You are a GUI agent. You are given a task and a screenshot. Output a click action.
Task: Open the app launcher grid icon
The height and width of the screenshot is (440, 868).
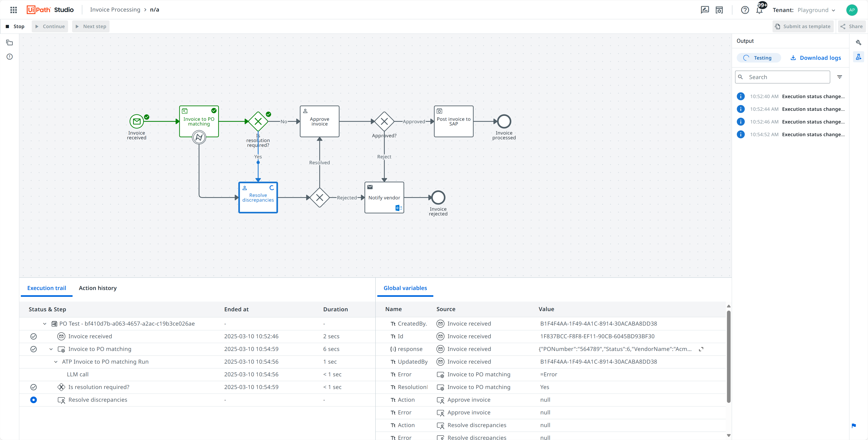[13, 10]
